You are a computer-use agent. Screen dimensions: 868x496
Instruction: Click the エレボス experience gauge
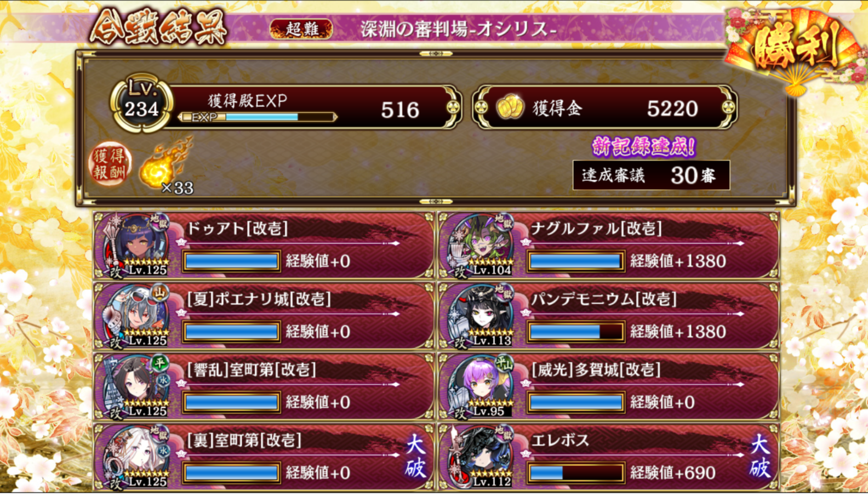pos(576,472)
